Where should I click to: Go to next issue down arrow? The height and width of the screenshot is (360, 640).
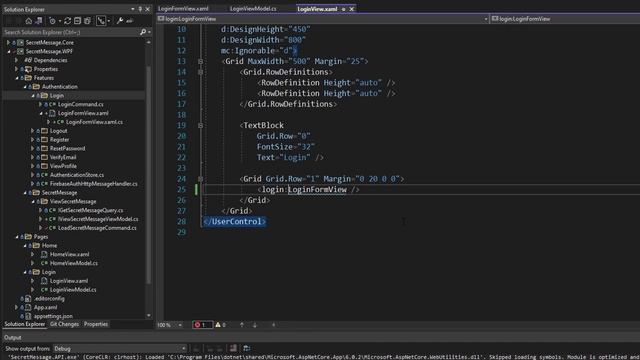255,325
